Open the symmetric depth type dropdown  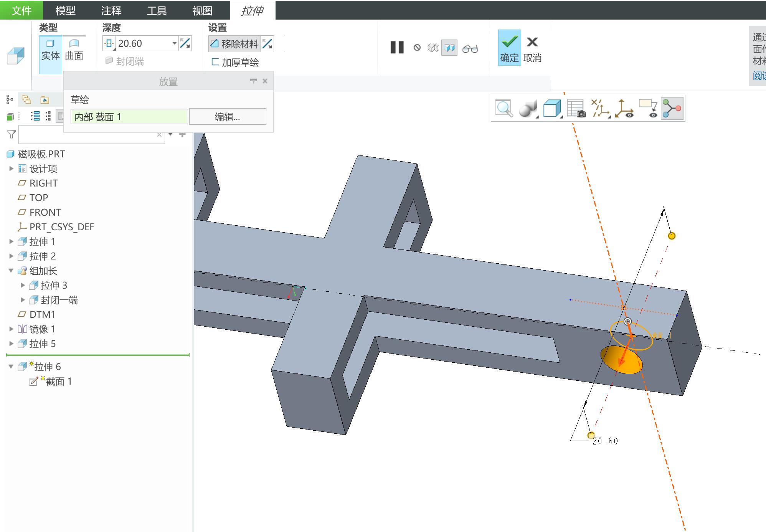click(109, 43)
